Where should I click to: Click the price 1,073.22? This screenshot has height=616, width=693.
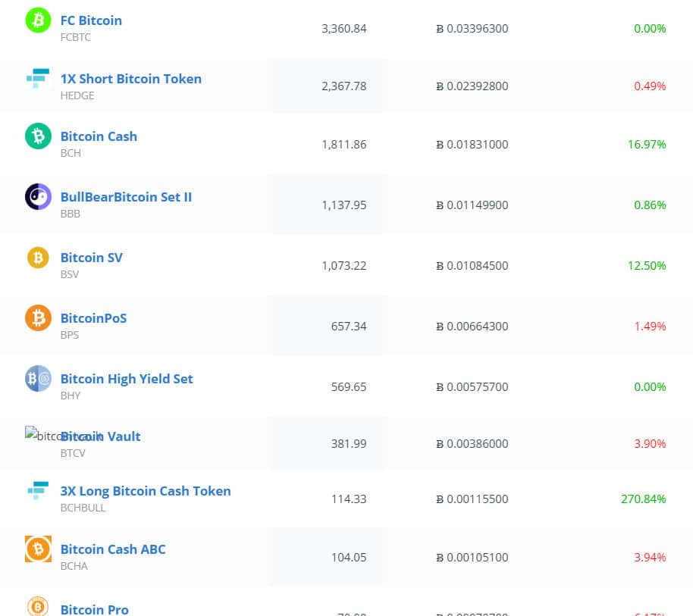pyautogui.click(x=344, y=265)
